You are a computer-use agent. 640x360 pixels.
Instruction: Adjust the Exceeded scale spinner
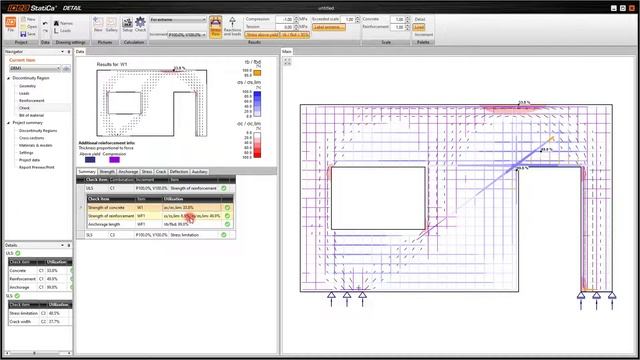click(x=358, y=19)
